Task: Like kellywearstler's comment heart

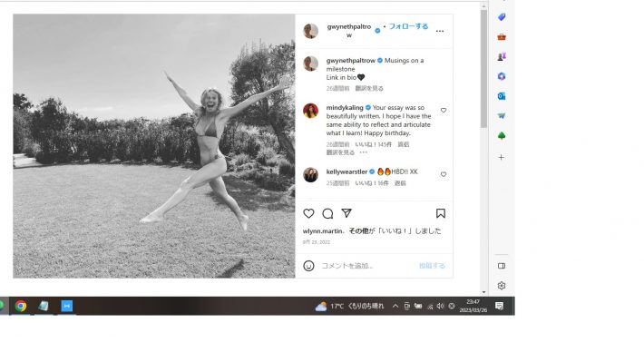Action: click(x=444, y=174)
